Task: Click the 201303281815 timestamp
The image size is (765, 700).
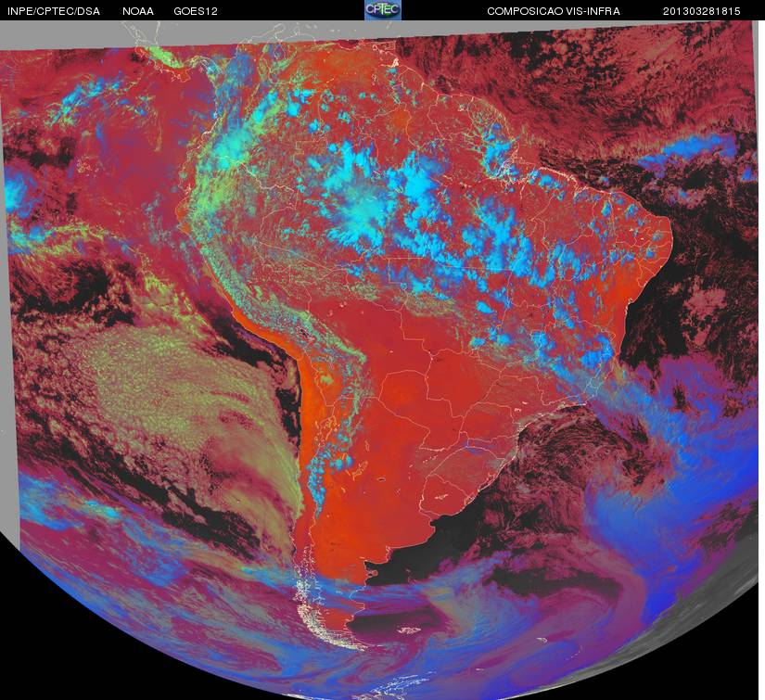Action: coord(702,11)
